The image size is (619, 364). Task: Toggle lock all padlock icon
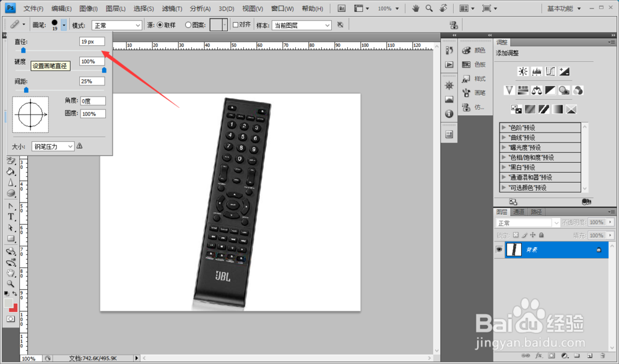click(x=541, y=235)
